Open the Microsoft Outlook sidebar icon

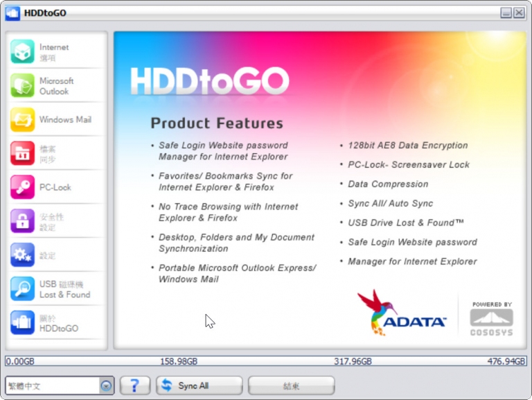click(x=22, y=85)
